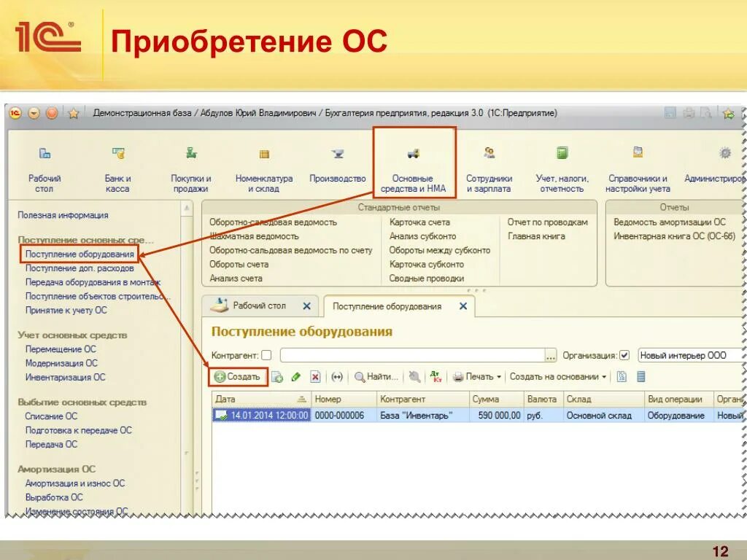Click the ellipsis button in Контрагент field
The width and height of the screenshot is (747, 560).
(x=551, y=356)
